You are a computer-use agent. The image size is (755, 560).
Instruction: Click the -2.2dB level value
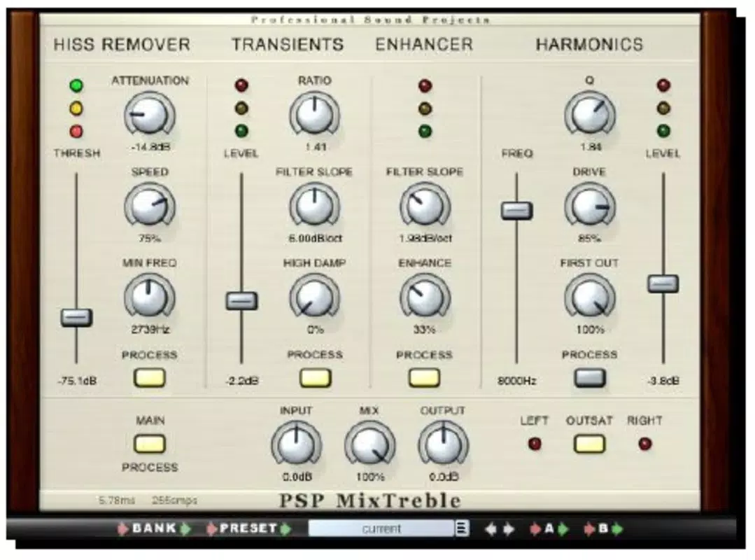pos(241,381)
